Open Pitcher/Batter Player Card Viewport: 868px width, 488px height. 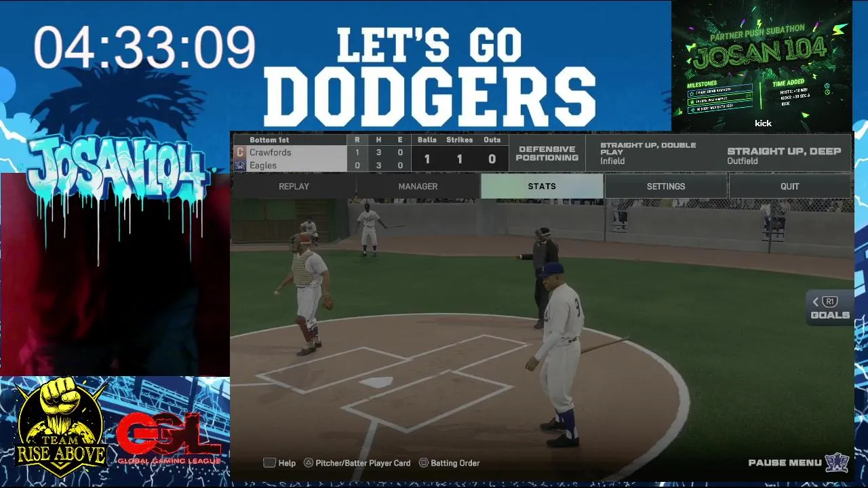click(x=357, y=463)
